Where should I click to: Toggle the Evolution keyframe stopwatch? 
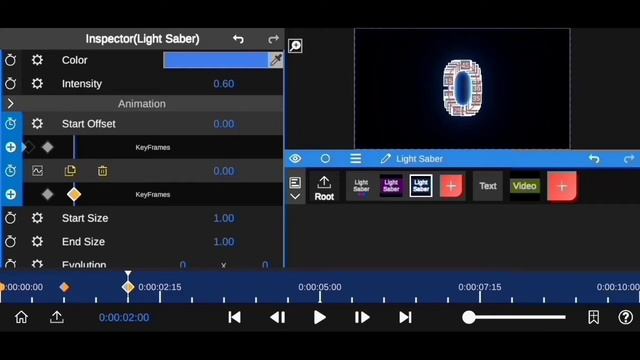coord(11,264)
